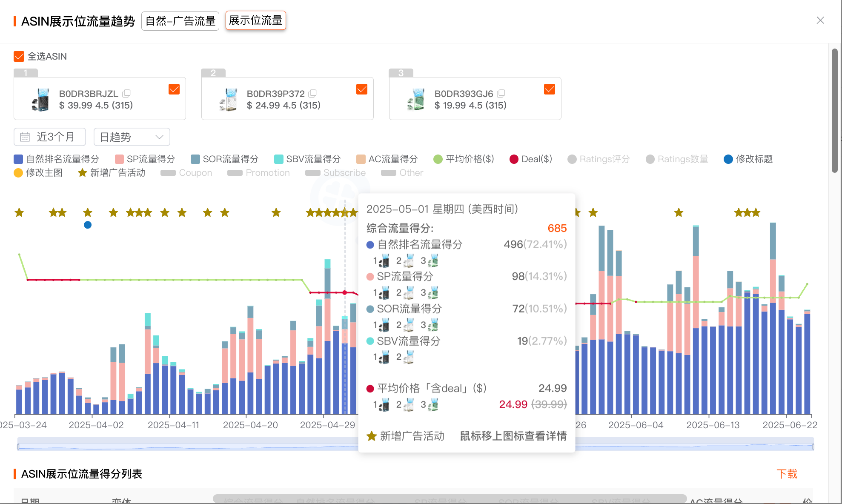Click product thumbnail of B0DR3BRJZL
Viewport: 842px width, 504px height.
40,100
